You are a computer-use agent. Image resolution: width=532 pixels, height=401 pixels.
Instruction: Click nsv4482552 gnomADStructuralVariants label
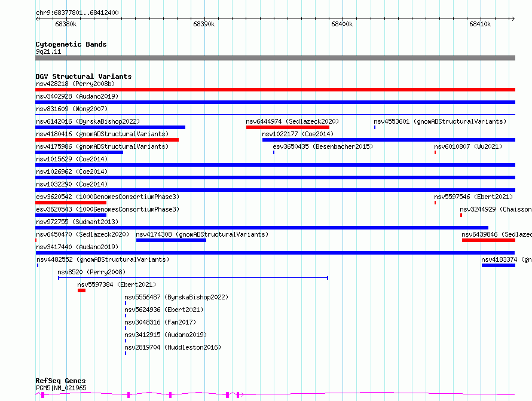point(103,259)
